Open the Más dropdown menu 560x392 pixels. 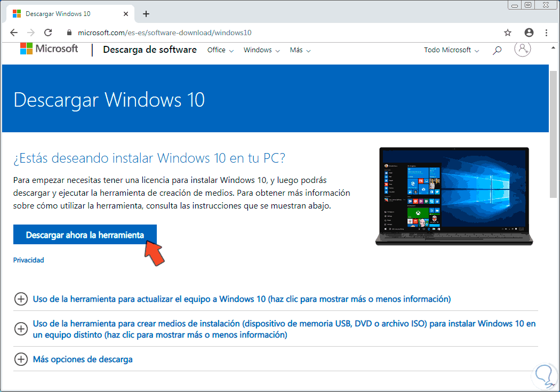pos(300,50)
